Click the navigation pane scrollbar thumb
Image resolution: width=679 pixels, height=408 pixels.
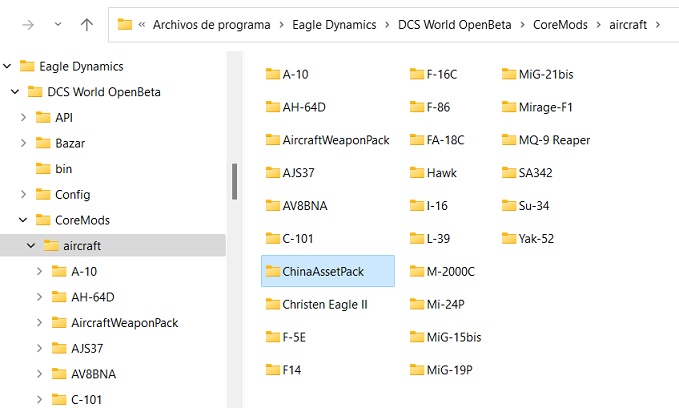tap(234, 181)
